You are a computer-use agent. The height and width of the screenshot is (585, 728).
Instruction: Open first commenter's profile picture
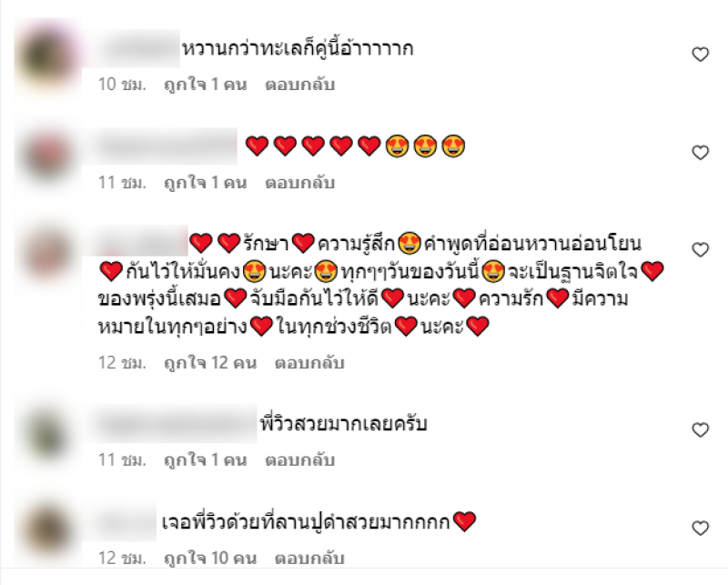47,57
